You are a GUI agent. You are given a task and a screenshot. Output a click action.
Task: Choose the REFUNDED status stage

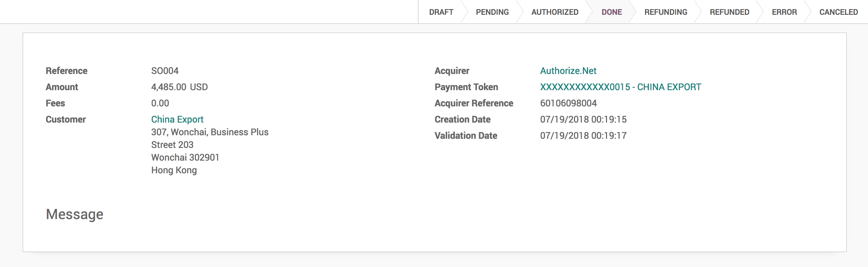coord(729,12)
